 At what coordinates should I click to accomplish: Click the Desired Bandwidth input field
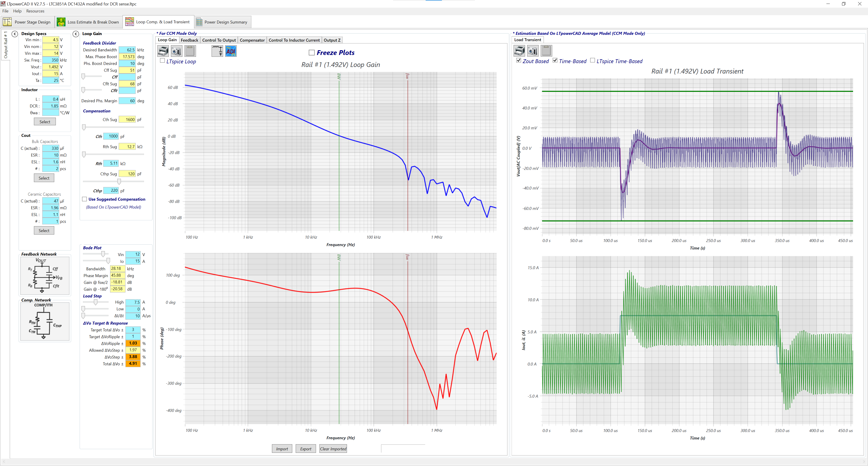(x=127, y=50)
